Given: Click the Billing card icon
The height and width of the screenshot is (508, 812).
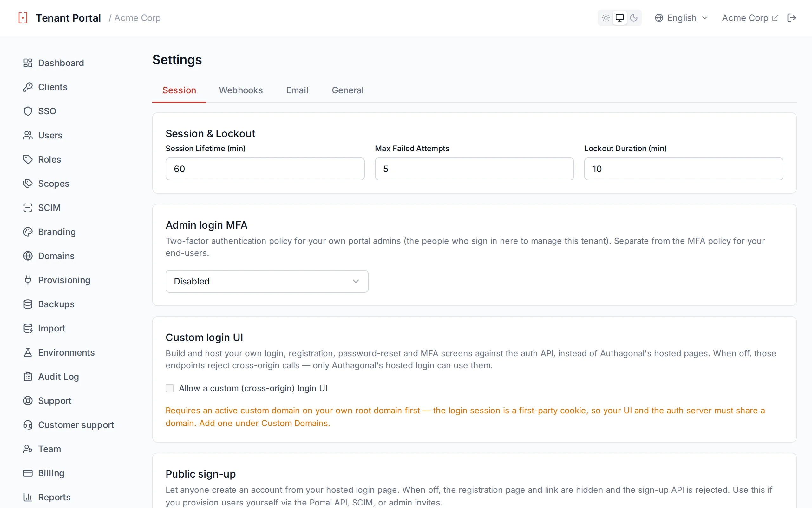Looking at the screenshot, I should tap(28, 473).
